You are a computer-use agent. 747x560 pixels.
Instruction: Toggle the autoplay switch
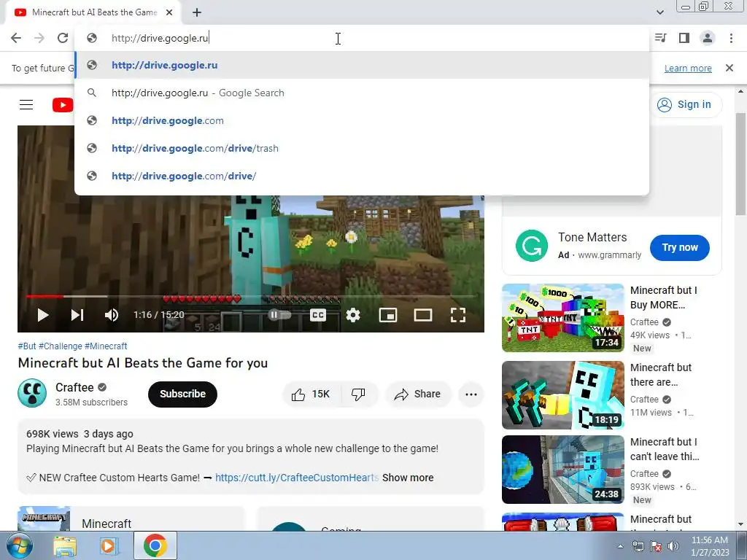point(279,315)
